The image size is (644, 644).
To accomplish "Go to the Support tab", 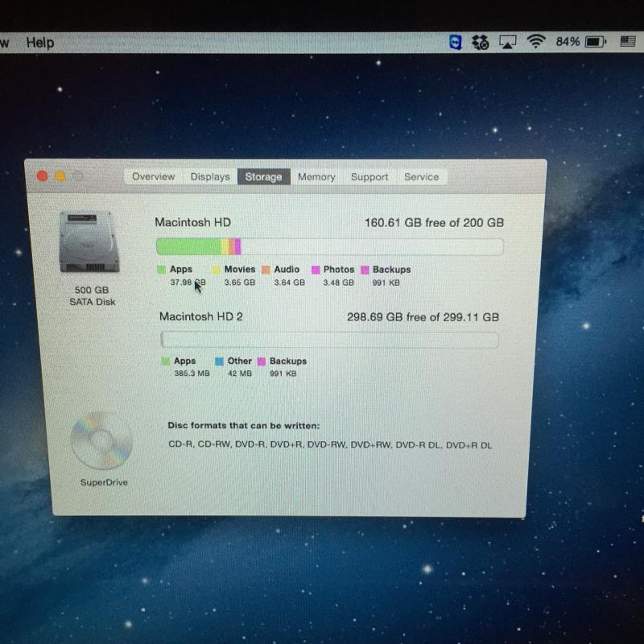I will coord(369,176).
